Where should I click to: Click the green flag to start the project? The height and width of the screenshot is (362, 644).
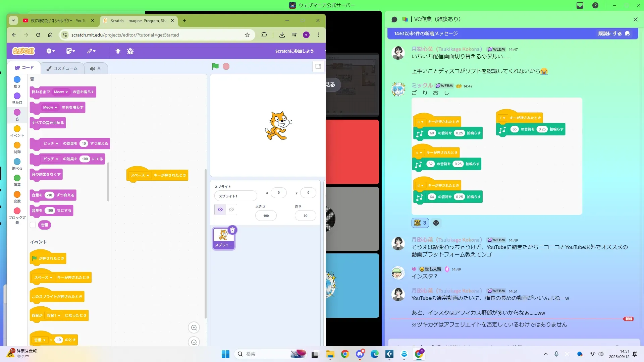coord(215,66)
